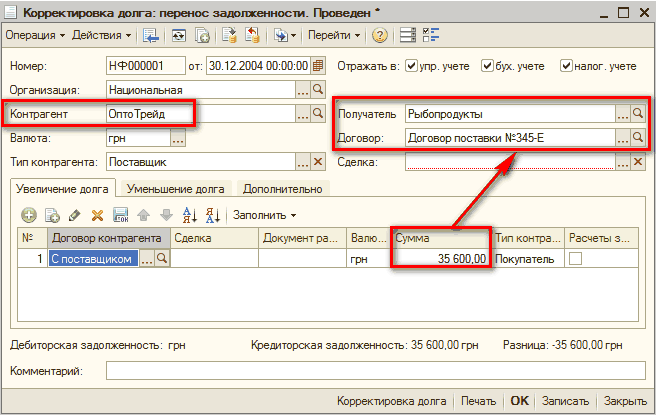656x415 pixels.
Task: Open the Сделка selection ellipsis button
Action: click(x=623, y=162)
